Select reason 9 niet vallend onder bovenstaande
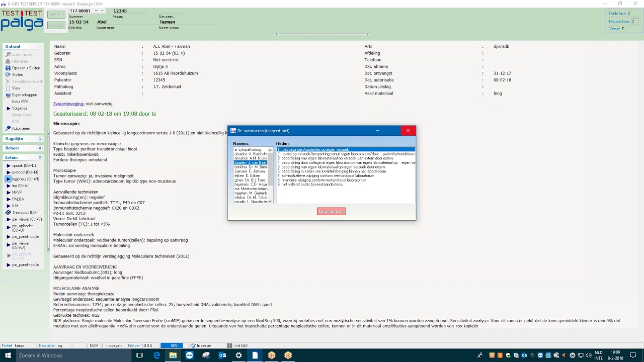Viewport: 644px width, 362px height. click(346, 185)
